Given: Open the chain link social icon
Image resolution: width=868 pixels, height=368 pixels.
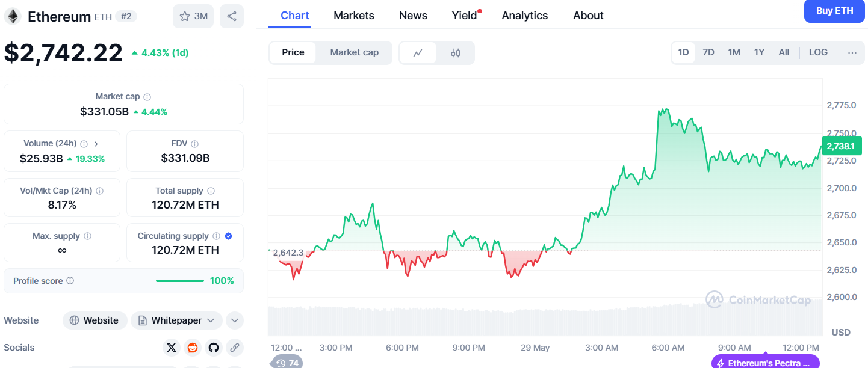Looking at the screenshot, I should pos(234,348).
